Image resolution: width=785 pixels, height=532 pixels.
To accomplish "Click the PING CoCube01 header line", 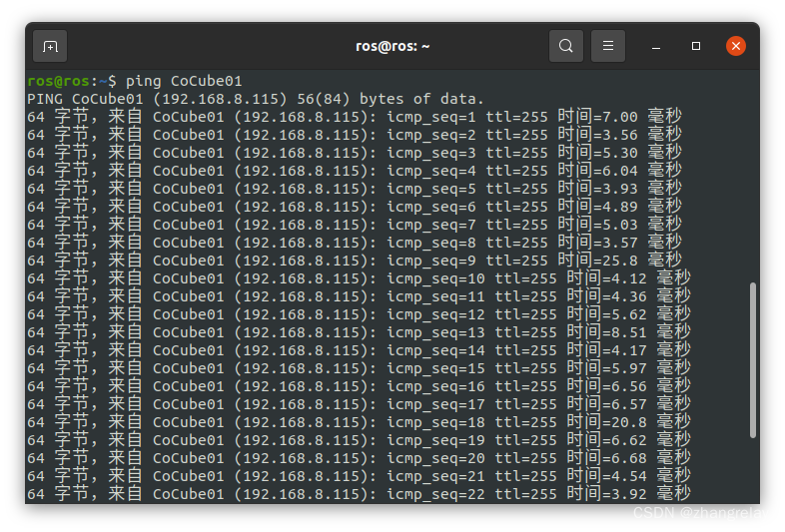I will point(256,99).
